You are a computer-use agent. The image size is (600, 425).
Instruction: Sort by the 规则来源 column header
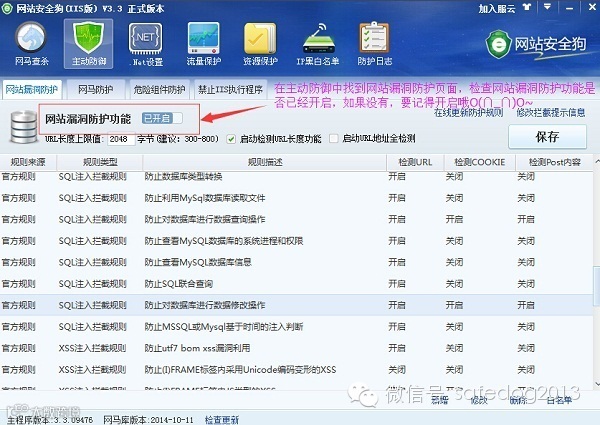coord(28,162)
